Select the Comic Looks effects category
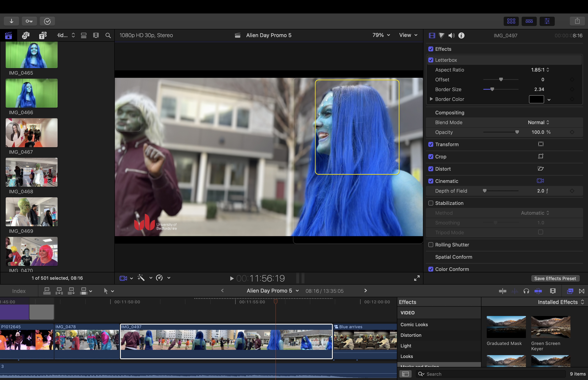 point(414,324)
